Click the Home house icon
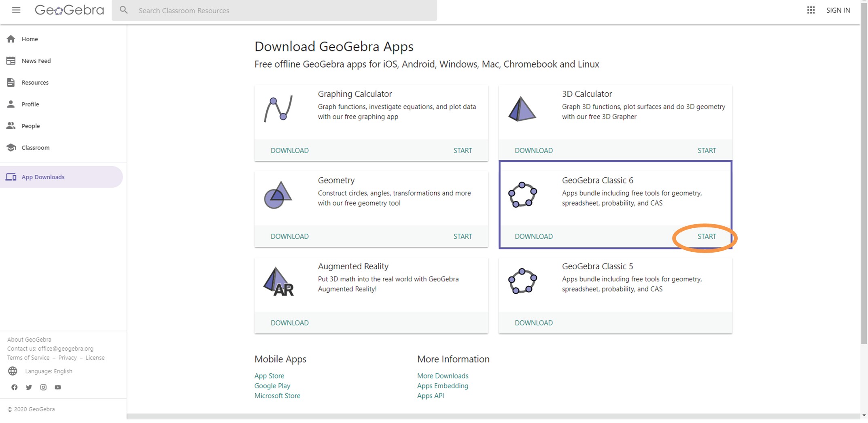 coord(11,39)
